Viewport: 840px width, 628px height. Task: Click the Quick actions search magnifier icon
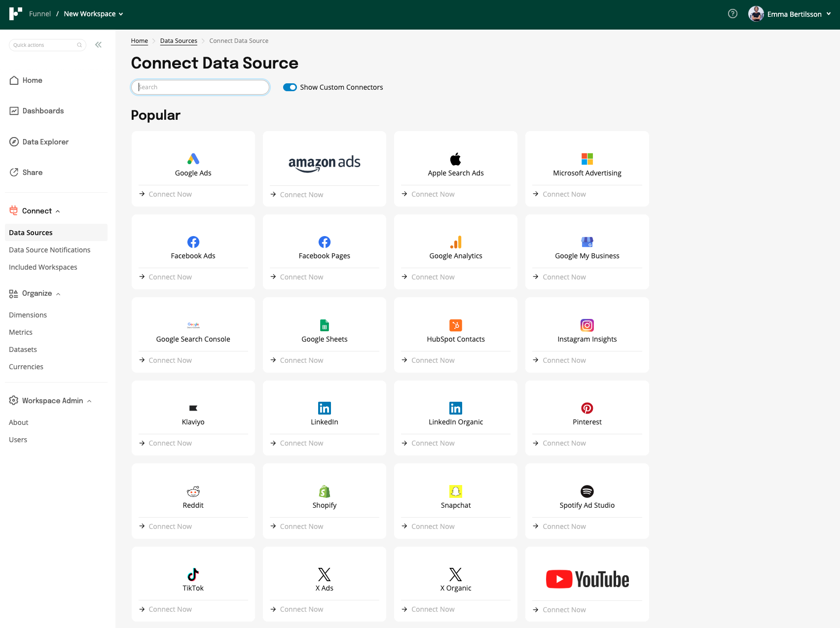tap(79, 45)
